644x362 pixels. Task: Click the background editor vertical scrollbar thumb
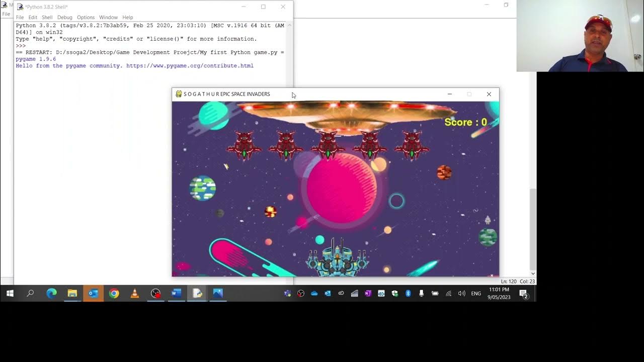click(x=533, y=229)
